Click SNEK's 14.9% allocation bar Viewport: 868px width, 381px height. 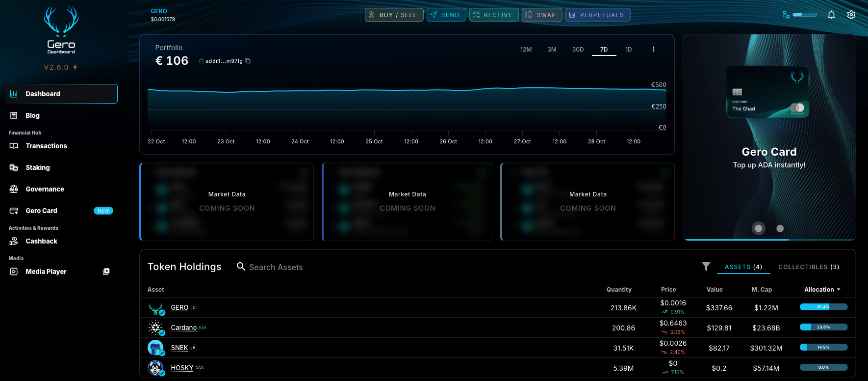823,347
